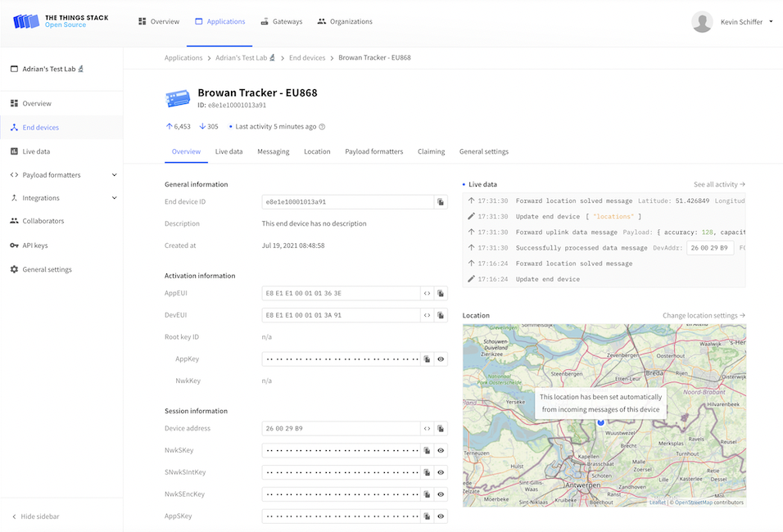
Task: Switch to the Messaging tab
Action: tap(273, 151)
